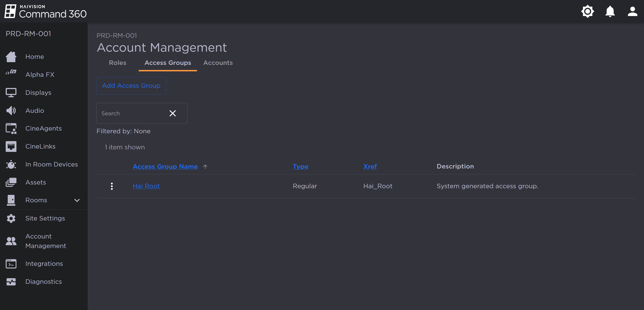Open the CineAgents page
644x310 pixels.
(x=43, y=128)
